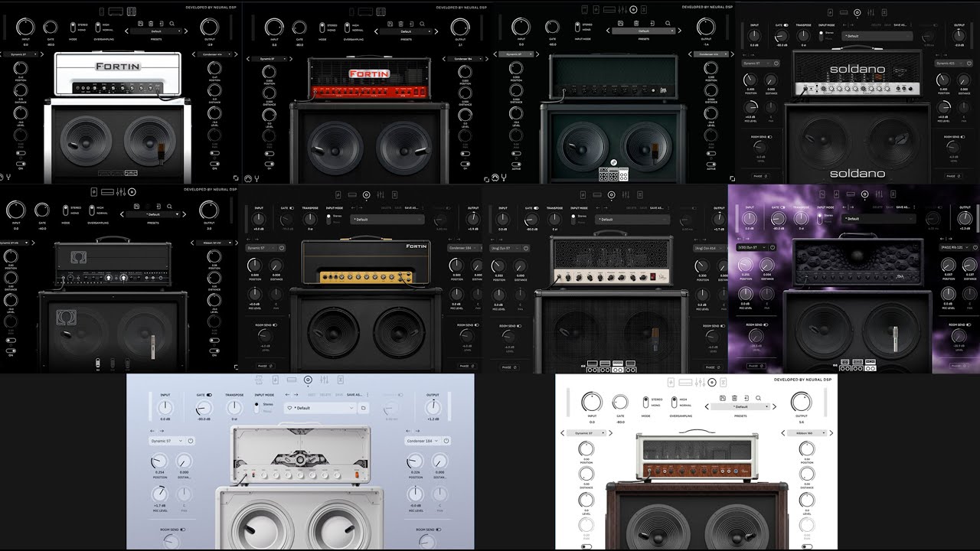Toggle the Gate switch in the light blue plugin
The image size is (980, 551).
click(209, 395)
